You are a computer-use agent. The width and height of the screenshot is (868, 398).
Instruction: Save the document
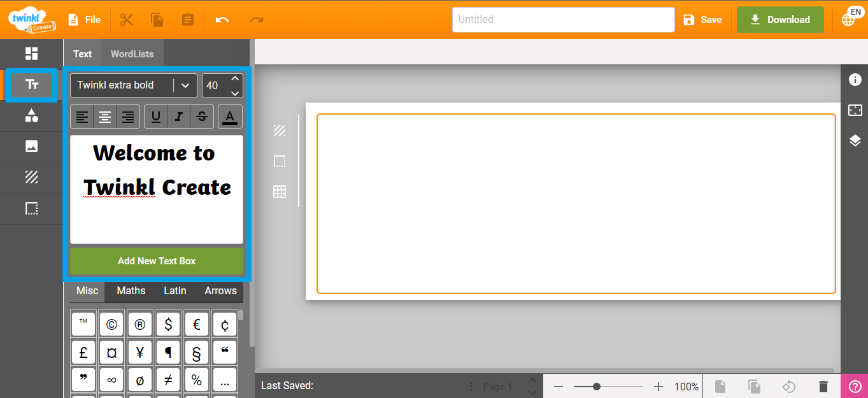pyautogui.click(x=702, y=20)
